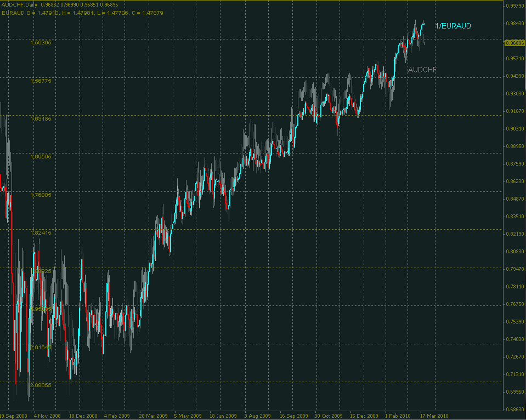Click the '2.01645' left-scale level label

[x=41, y=347]
